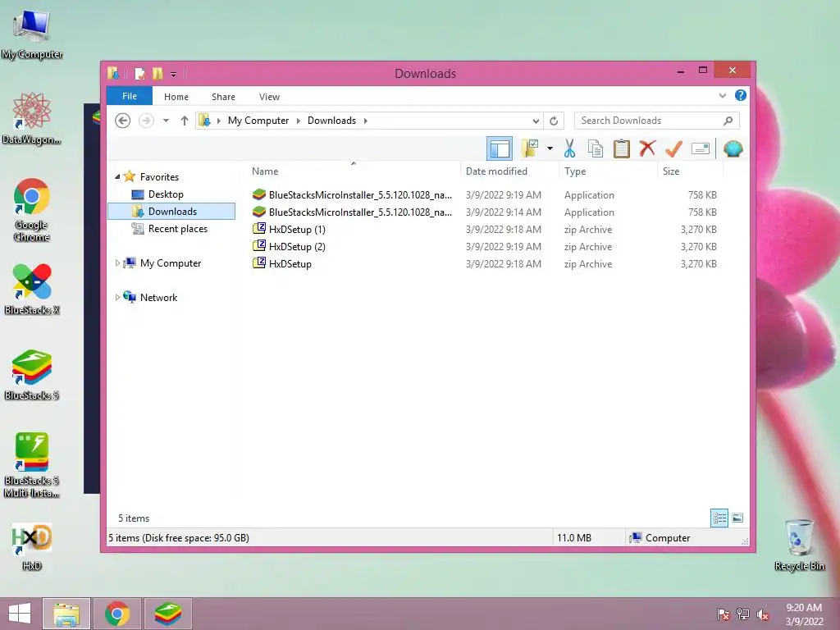Click the Copy toolbar icon
The height and width of the screenshot is (630, 840).
tap(596, 148)
